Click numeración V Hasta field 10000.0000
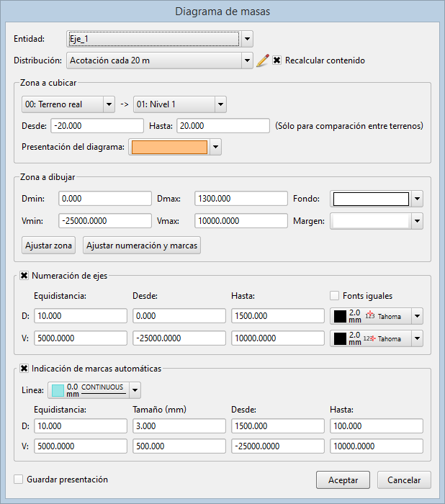The image size is (445, 504). 278,338
